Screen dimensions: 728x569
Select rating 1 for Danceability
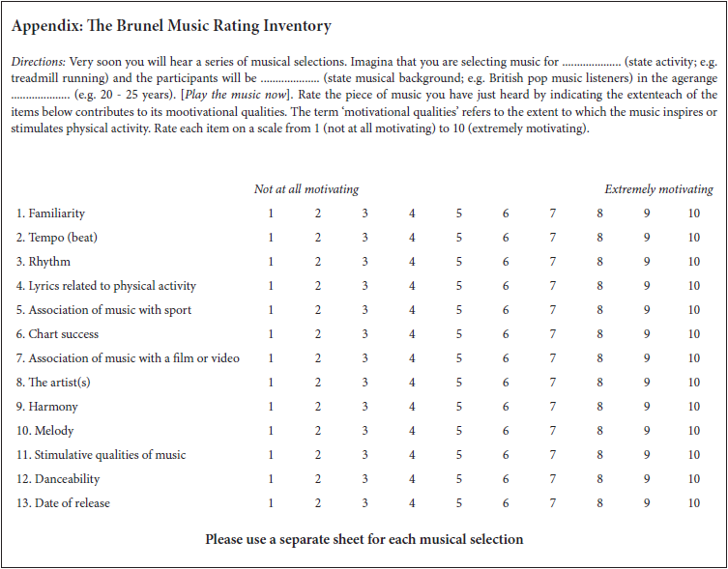pyautogui.click(x=271, y=479)
